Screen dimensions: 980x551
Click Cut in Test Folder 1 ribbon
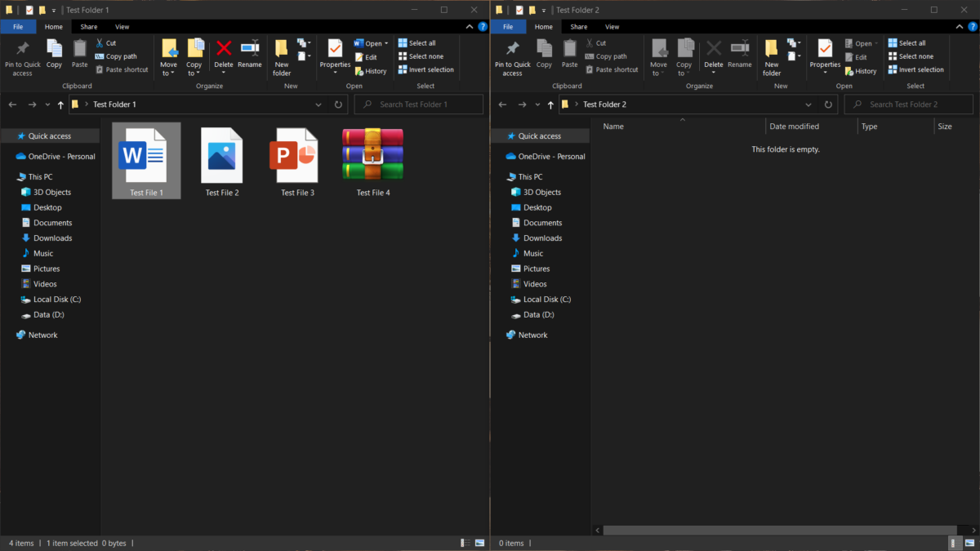point(105,43)
